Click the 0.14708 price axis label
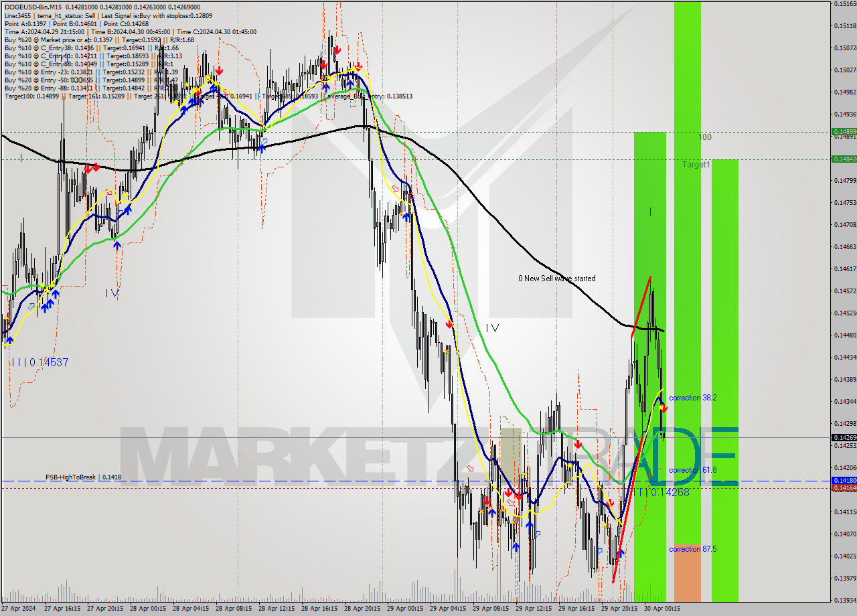Viewport: 857px width, 616px height. pyautogui.click(x=845, y=224)
